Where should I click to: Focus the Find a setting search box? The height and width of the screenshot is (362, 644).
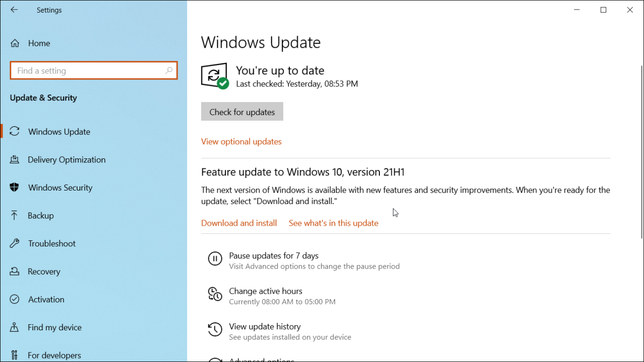click(x=94, y=71)
